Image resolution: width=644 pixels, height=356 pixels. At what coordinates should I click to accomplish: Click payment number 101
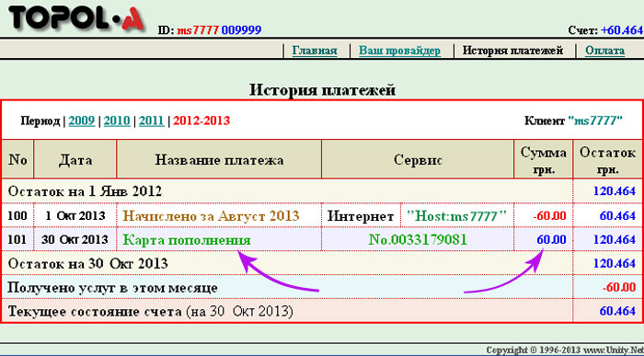click(17, 239)
